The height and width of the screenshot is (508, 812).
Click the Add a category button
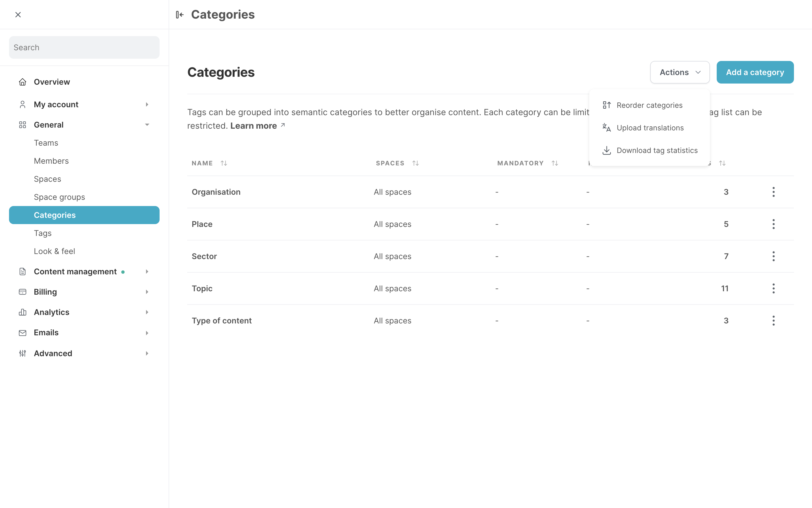tap(755, 72)
